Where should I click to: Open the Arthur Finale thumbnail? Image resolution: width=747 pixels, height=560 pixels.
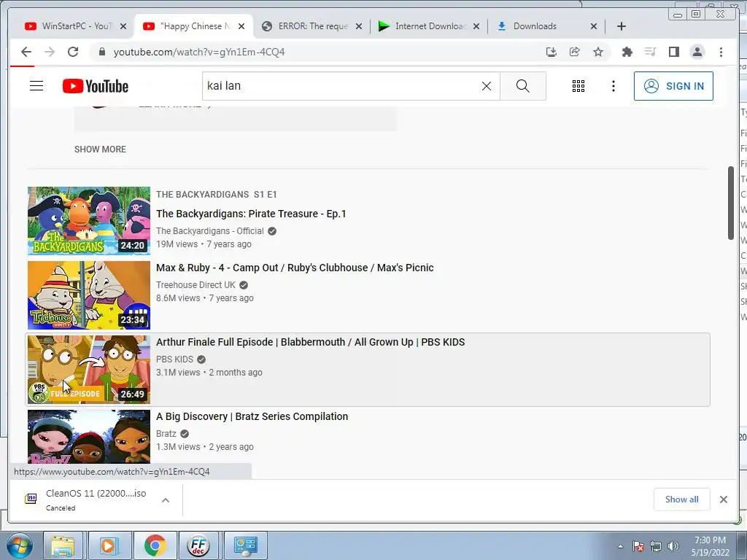pyautogui.click(x=88, y=370)
